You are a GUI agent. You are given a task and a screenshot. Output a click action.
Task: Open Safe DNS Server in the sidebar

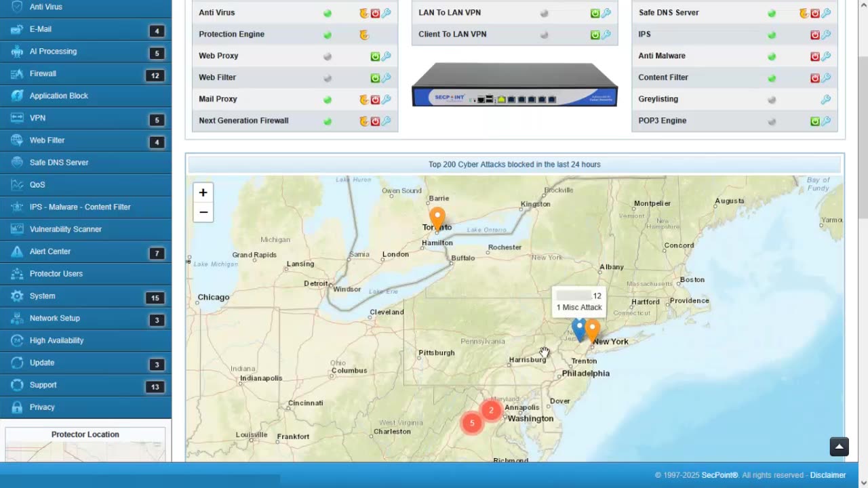(x=85, y=163)
